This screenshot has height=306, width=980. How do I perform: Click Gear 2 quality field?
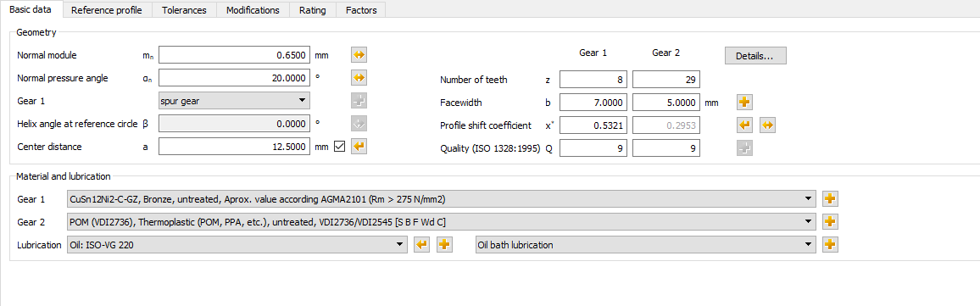pos(666,148)
